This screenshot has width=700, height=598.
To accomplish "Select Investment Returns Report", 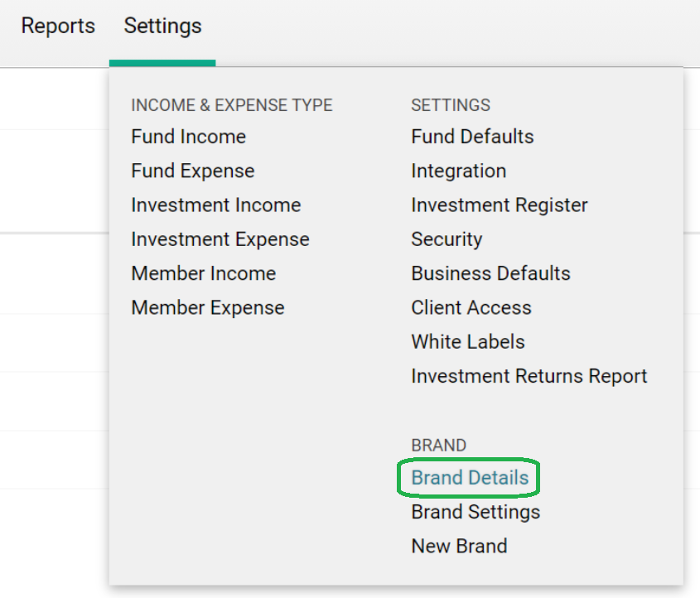I will pos(529,376).
